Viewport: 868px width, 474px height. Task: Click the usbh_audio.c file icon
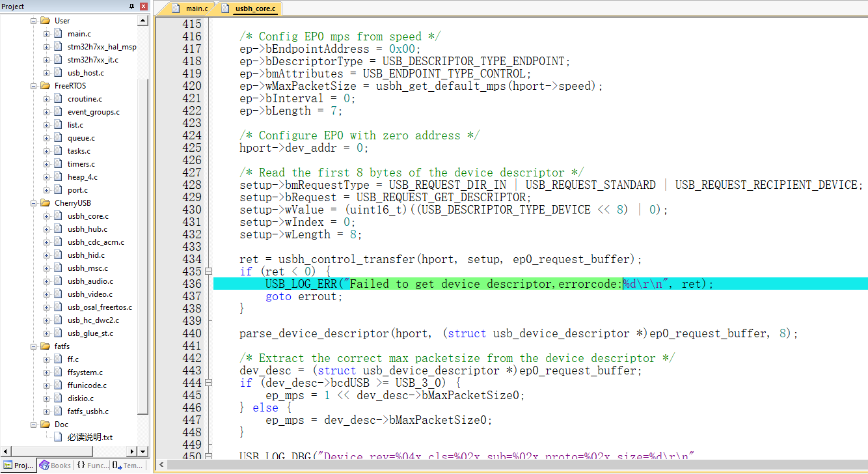59,281
